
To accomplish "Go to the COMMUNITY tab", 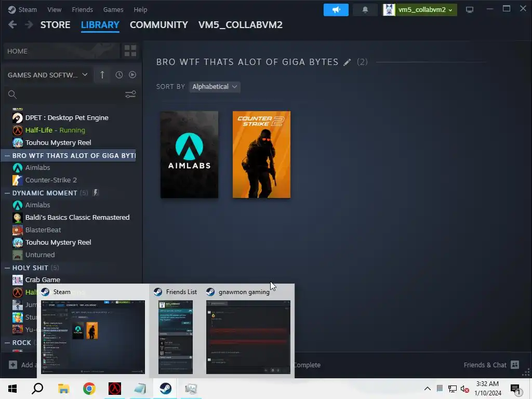I will pyautogui.click(x=159, y=25).
